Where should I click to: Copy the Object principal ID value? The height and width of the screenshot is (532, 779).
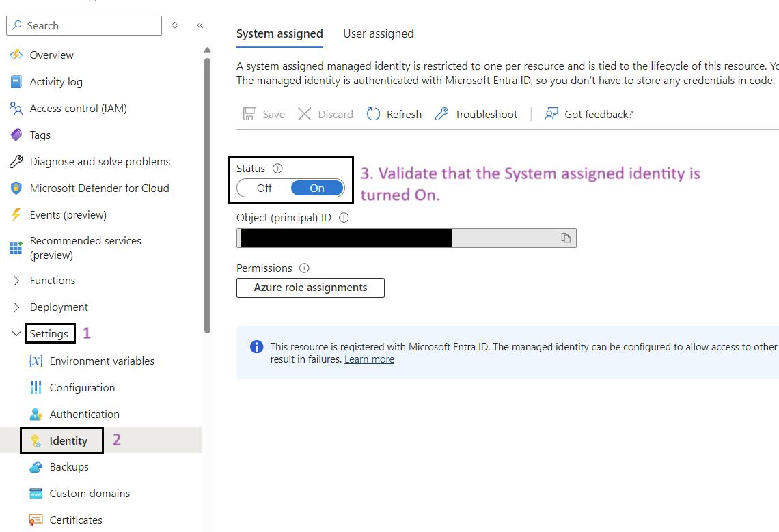pyautogui.click(x=566, y=238)
